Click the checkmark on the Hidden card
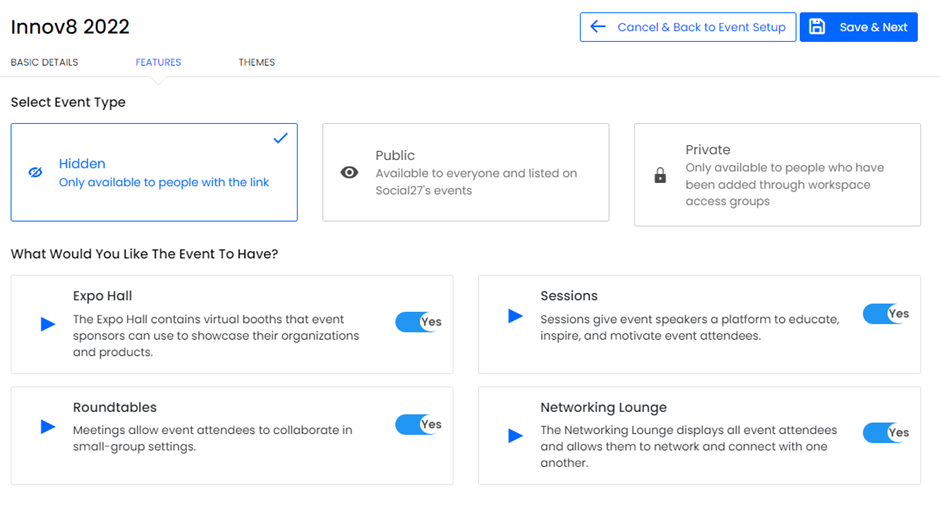This screenshot has width=940, height=521. [280, 138]
